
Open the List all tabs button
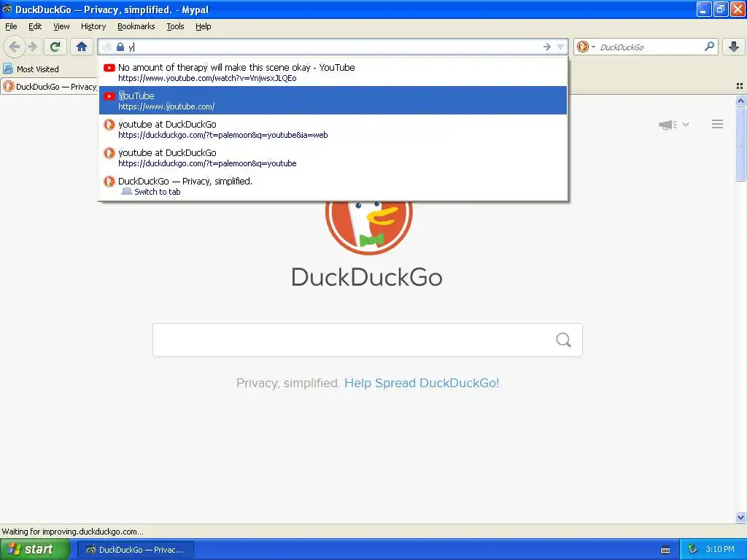click(x=740, y=86)
